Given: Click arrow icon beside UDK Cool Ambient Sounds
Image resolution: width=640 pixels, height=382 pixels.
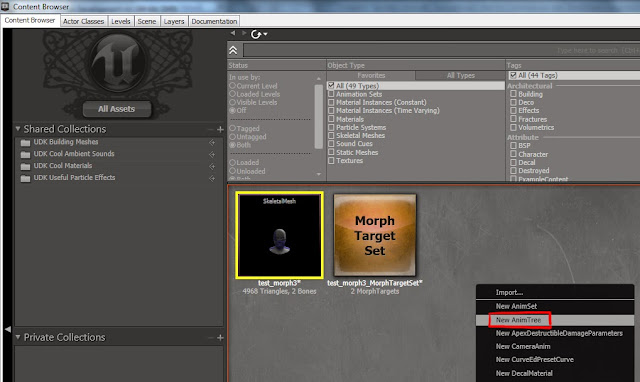Looking at the screenshot, I should [x=212, y=154].
